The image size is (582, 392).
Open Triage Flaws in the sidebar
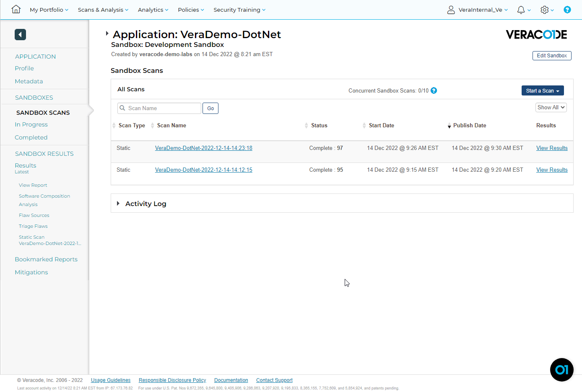tap(33, 226)
